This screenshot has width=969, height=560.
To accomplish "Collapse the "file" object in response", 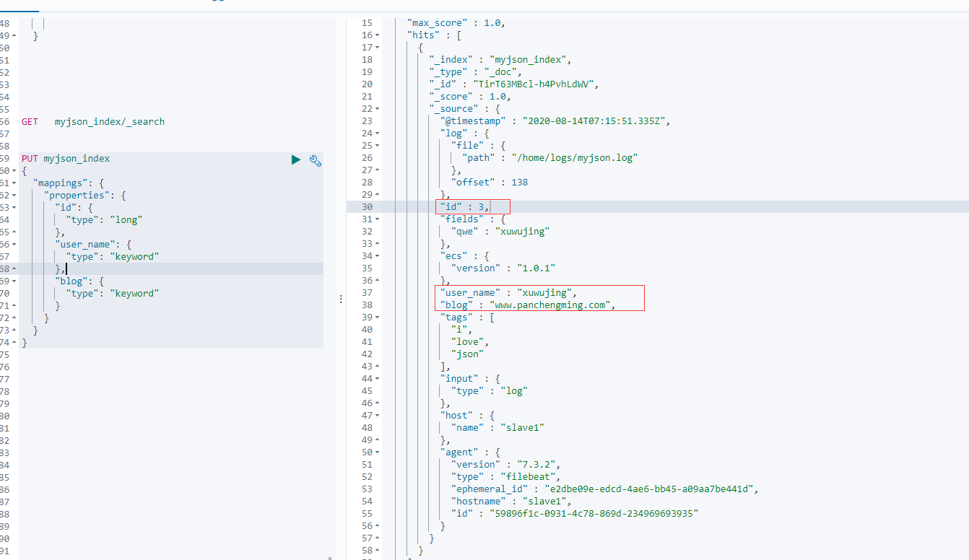I will (x=378, y=146).
